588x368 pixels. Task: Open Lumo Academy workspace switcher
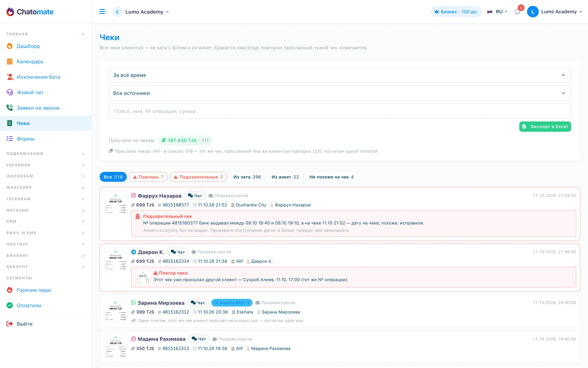141,12
